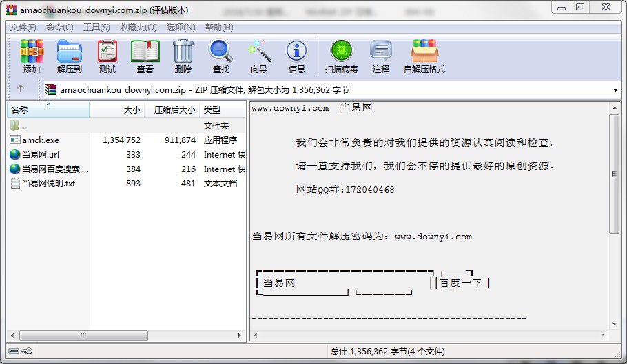This screenshot has height=364, width=627.
Task: Launch the Wizard (向导) wand icon
Action: point(259,51)
